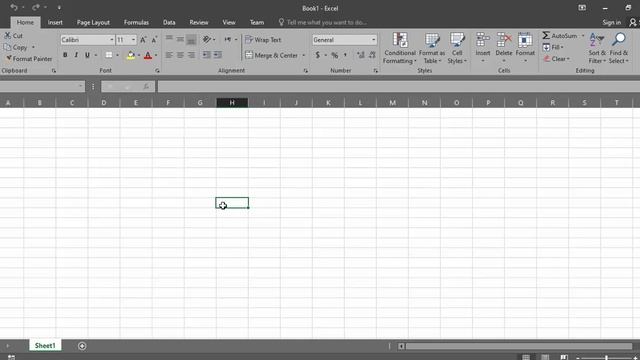Image resolution: width=640 pixels, height=360 pixels.
Task: Switch to the Review tab
Action: [x=199, y=22]
